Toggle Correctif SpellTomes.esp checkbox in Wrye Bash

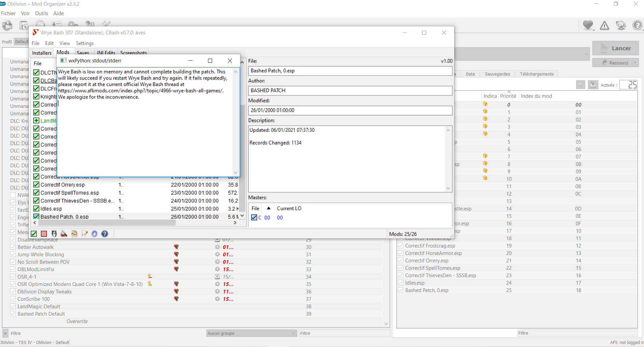click(x=36, y=193)
